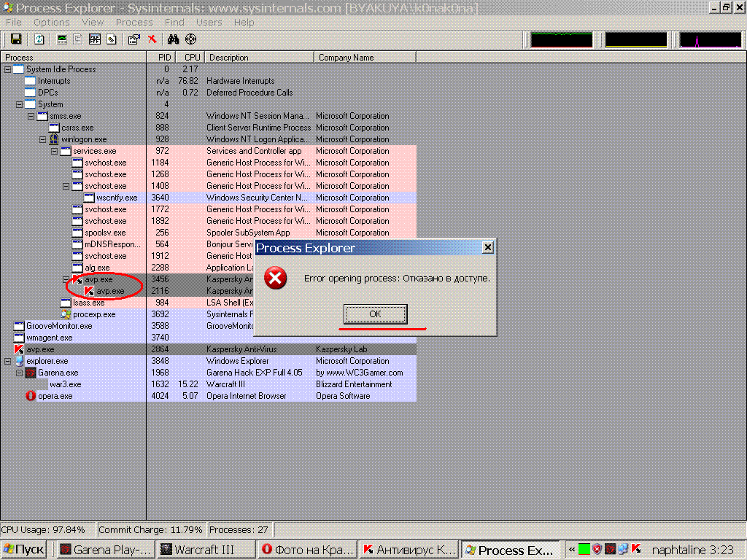
Task: Collapse the smss.exe tree node
Action: [x=31, y=116]
